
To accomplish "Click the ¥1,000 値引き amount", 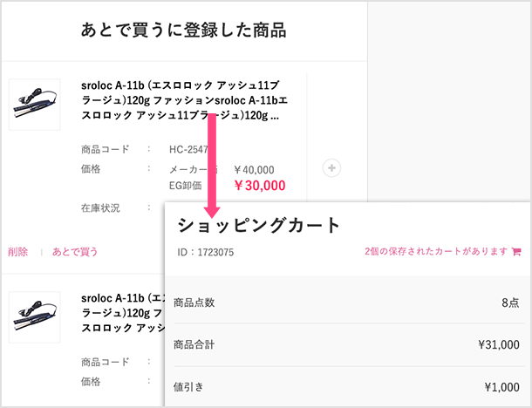I will point(502,386).
